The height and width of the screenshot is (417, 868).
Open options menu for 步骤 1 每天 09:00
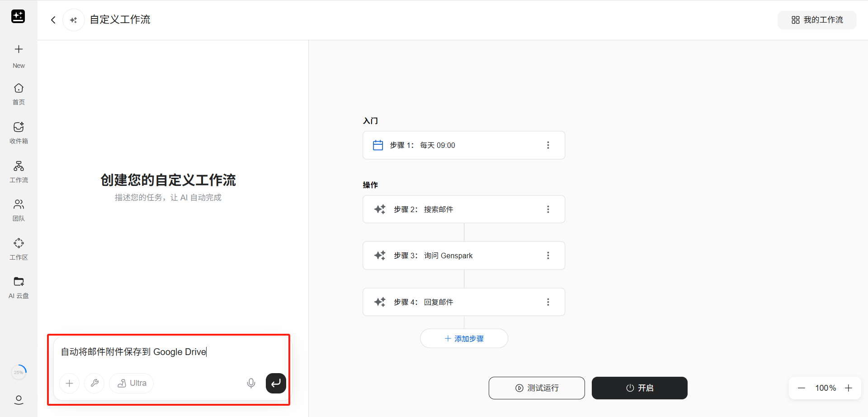click(548, 145)
